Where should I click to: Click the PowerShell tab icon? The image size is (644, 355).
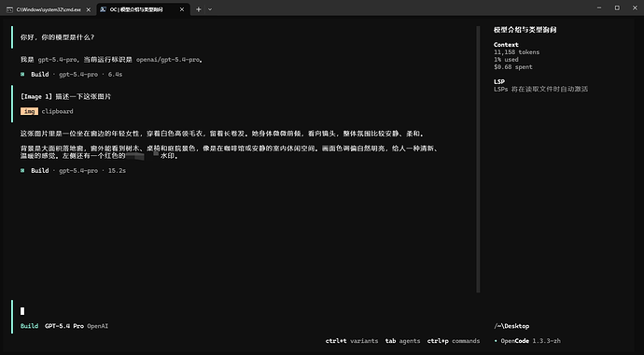[104, 9]
